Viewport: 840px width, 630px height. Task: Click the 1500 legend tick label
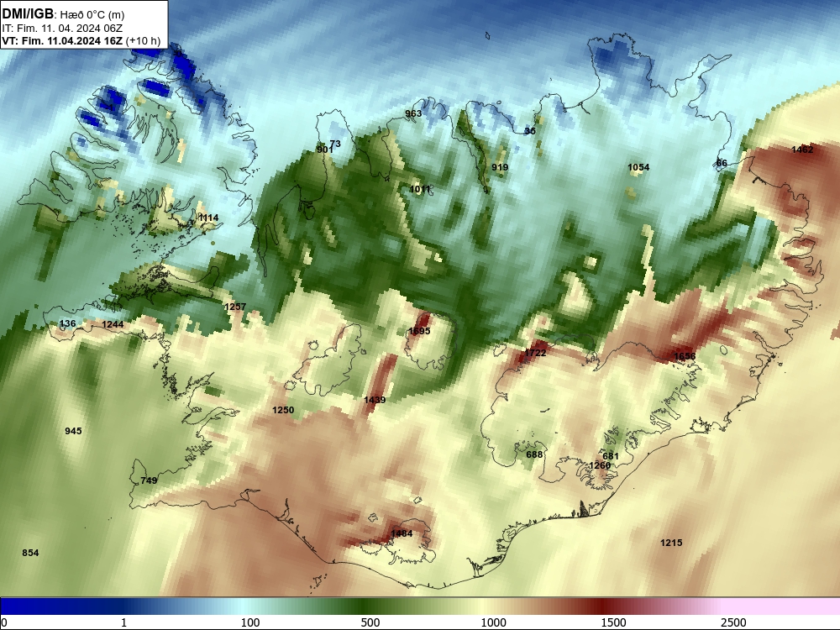click(x=613, y=622)
